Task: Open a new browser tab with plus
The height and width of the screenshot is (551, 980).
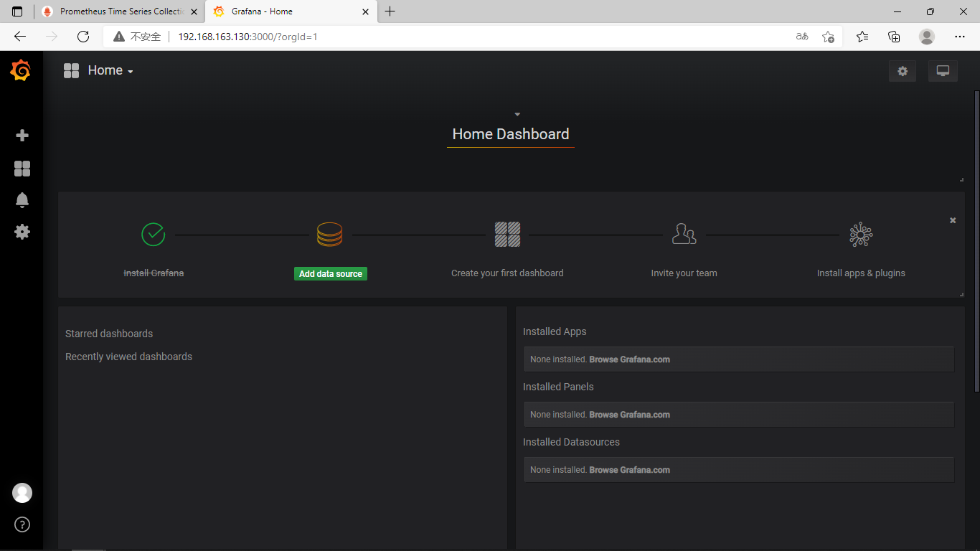Action: [390, 11]
